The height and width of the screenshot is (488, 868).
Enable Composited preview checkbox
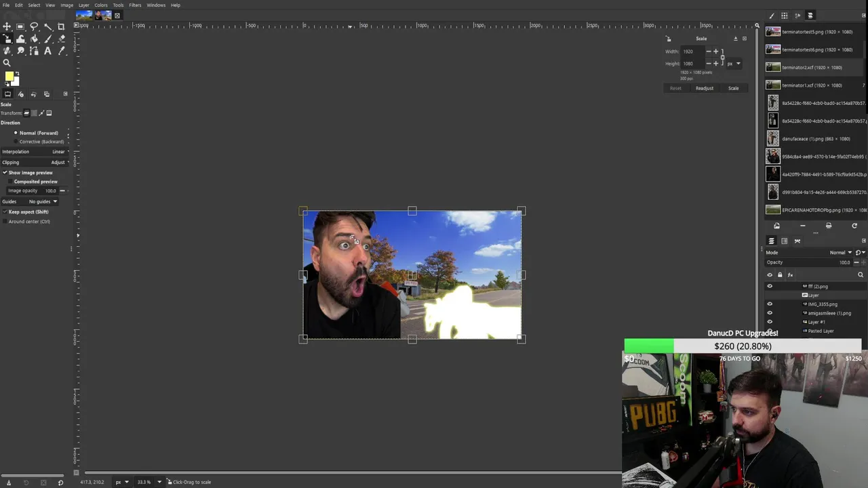[10, 182]
